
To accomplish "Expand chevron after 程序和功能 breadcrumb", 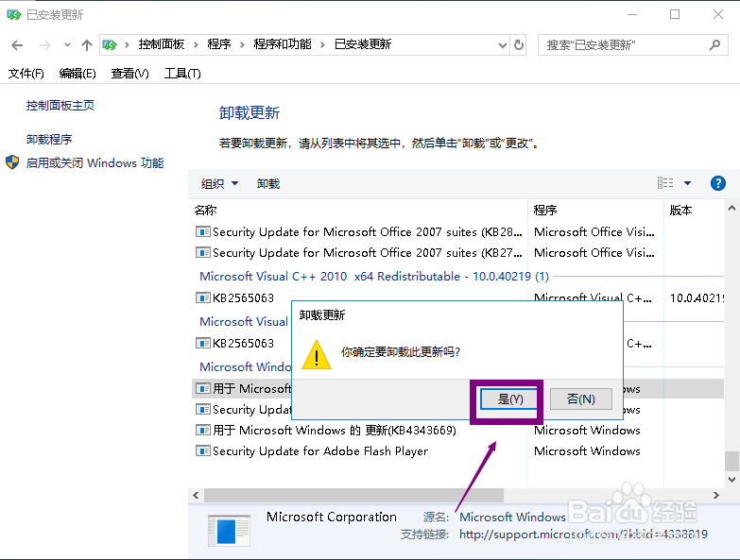I will coord(323,44).
